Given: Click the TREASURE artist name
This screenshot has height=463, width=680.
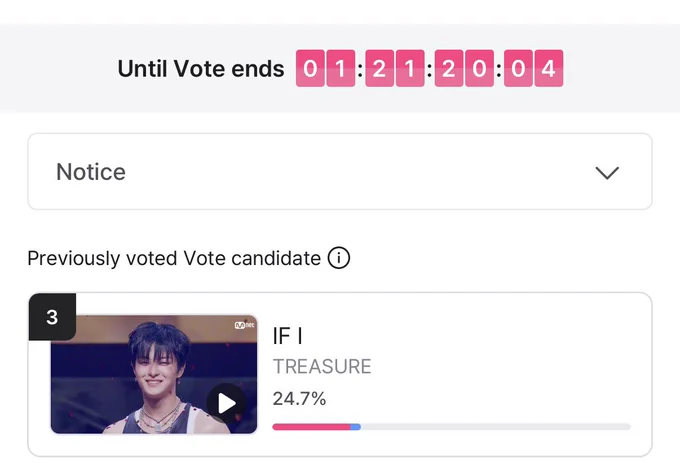Looking at the screenshot, I should click(x=322, y=367).
